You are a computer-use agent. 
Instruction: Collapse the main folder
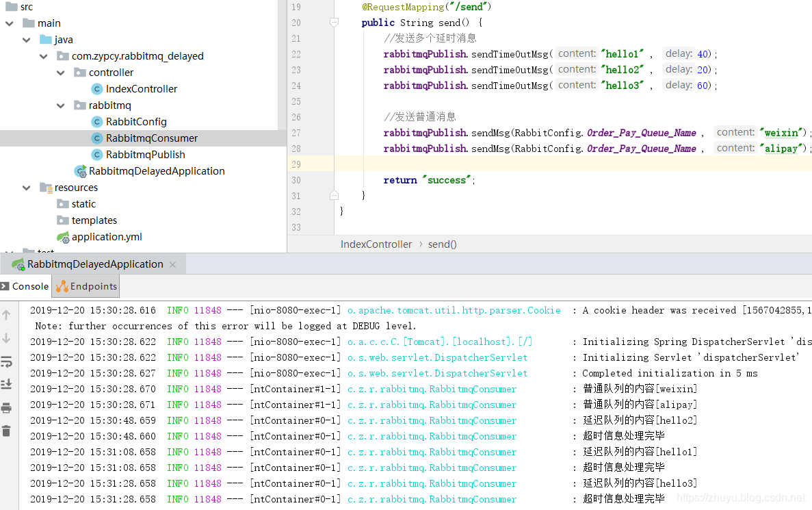(10, 23)
